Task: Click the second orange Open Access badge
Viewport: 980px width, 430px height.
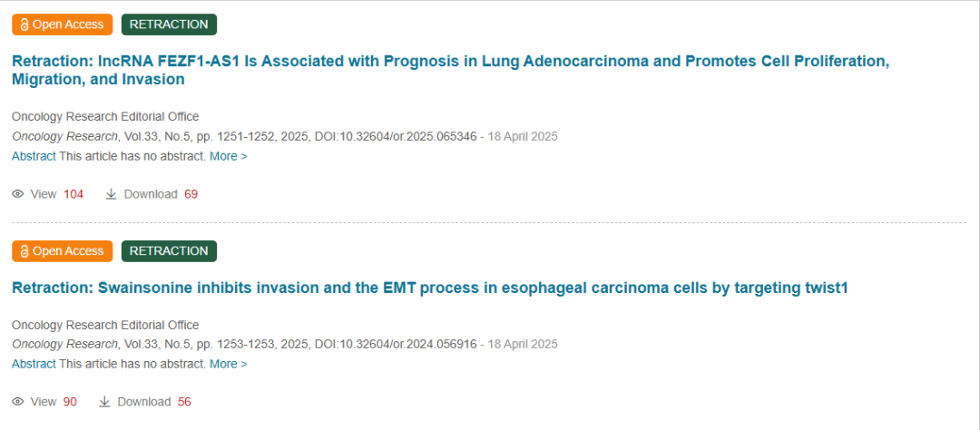Action: coord(62,250)
